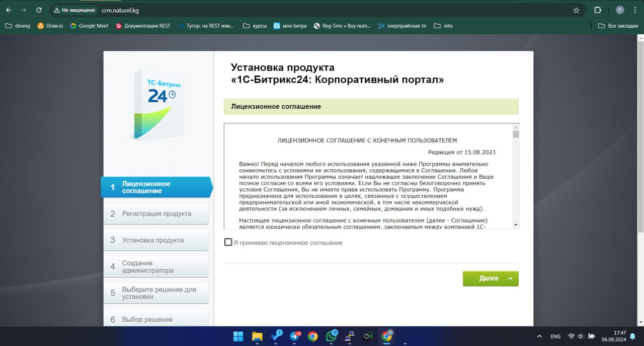Click the license text scrollbar thumb
Viewport: 644px width, 346px height.
[516, 134]
